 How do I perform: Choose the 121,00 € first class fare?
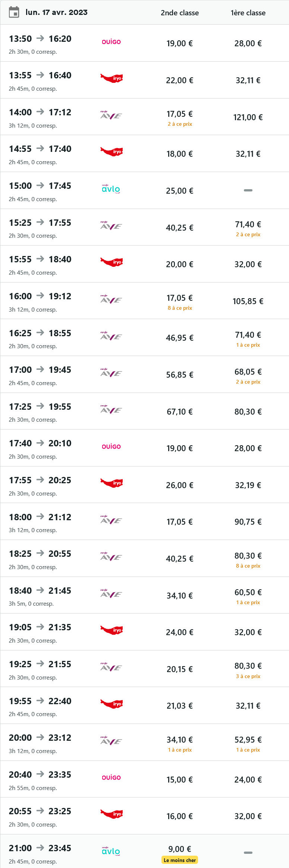point(248,117)
